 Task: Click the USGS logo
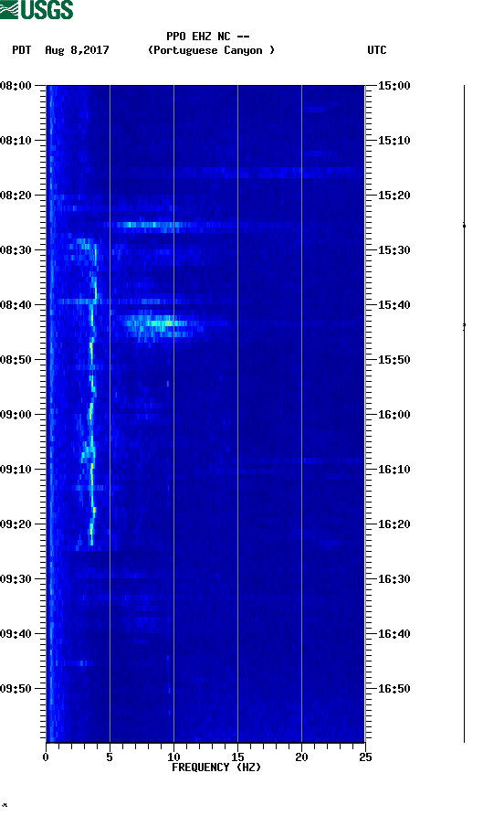click(37, 9)
